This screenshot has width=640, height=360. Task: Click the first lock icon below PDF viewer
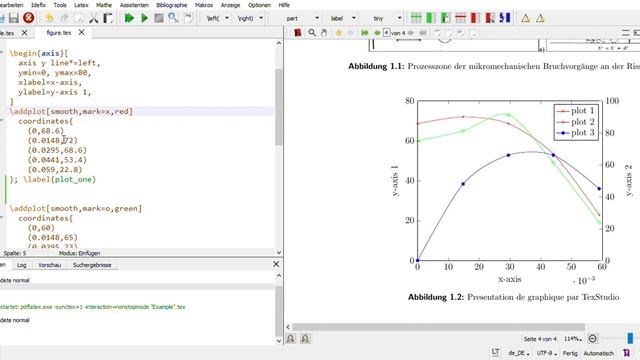click(291, 338)
